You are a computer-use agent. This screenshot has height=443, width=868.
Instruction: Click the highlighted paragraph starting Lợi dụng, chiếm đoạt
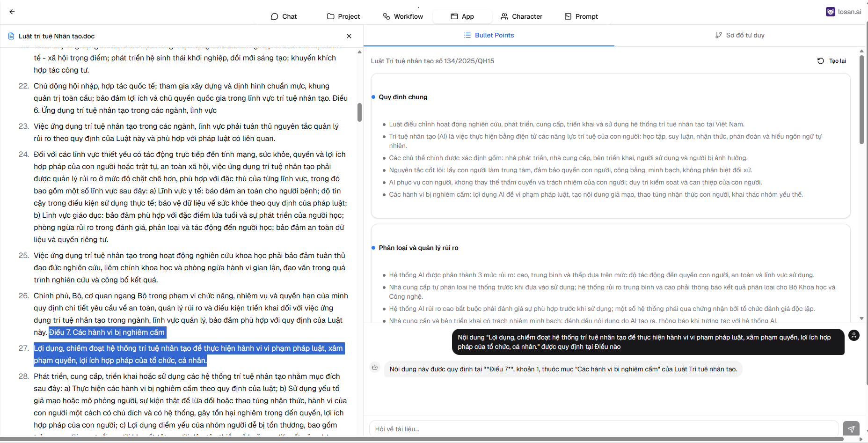[189, 354]
